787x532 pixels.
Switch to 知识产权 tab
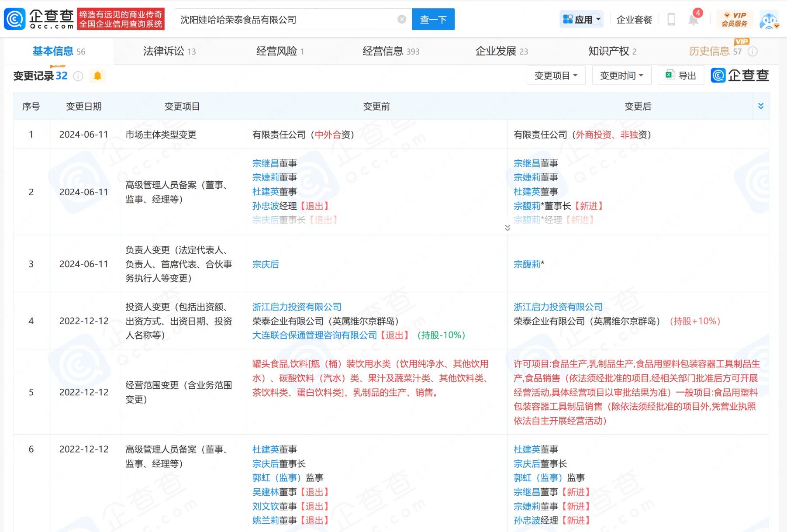tap(612, 51)
